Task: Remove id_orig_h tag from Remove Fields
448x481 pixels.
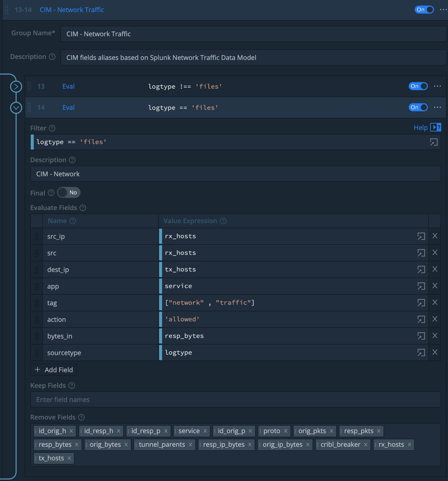Action: tap(71, 431)
